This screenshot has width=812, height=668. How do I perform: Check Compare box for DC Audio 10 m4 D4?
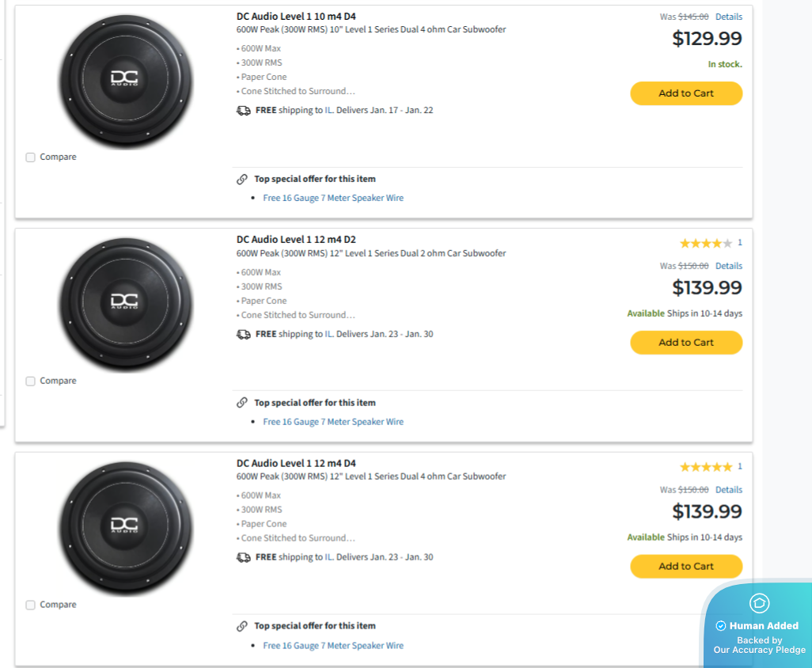coord(31,158)
